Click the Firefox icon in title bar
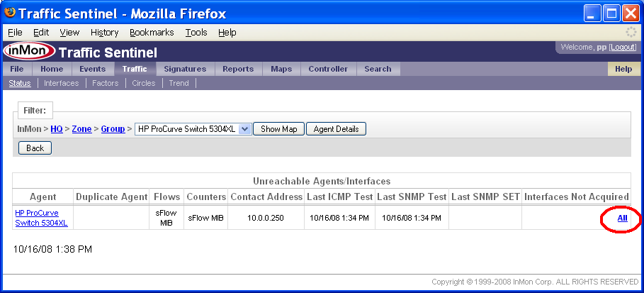The height and width of the screenshot is (293, 644). [11, 13]
